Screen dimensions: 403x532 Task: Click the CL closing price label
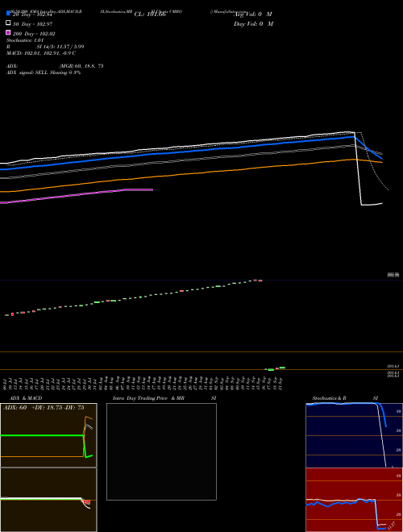(x=150, y=15)
